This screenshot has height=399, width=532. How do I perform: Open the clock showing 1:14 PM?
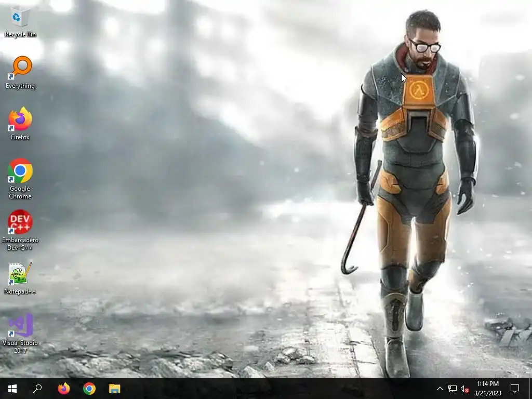(487, 389)
